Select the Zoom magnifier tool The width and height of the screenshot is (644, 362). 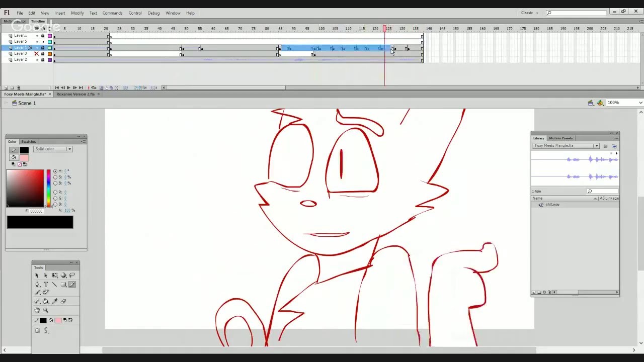click(x=45, y=310)
